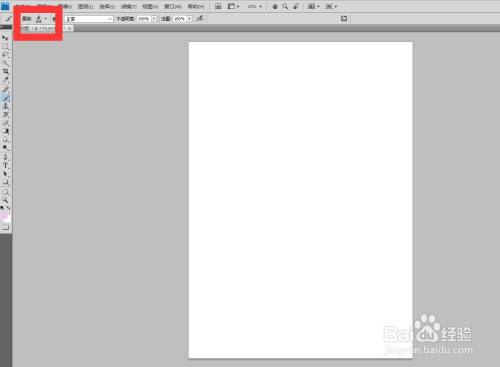The height and width of the screenshot is (367, 500).
Task: Open the blending mode dropdown
Action: click(x=89, y=19)
